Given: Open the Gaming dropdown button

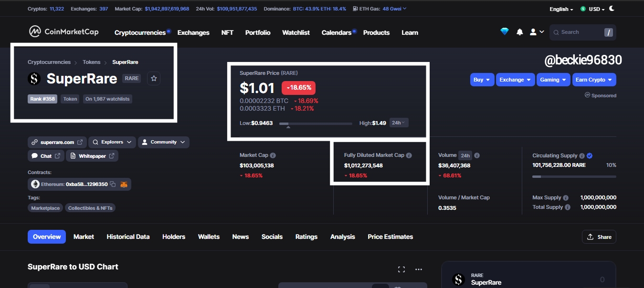Looking at the screenshot, I should coord(553,80).
